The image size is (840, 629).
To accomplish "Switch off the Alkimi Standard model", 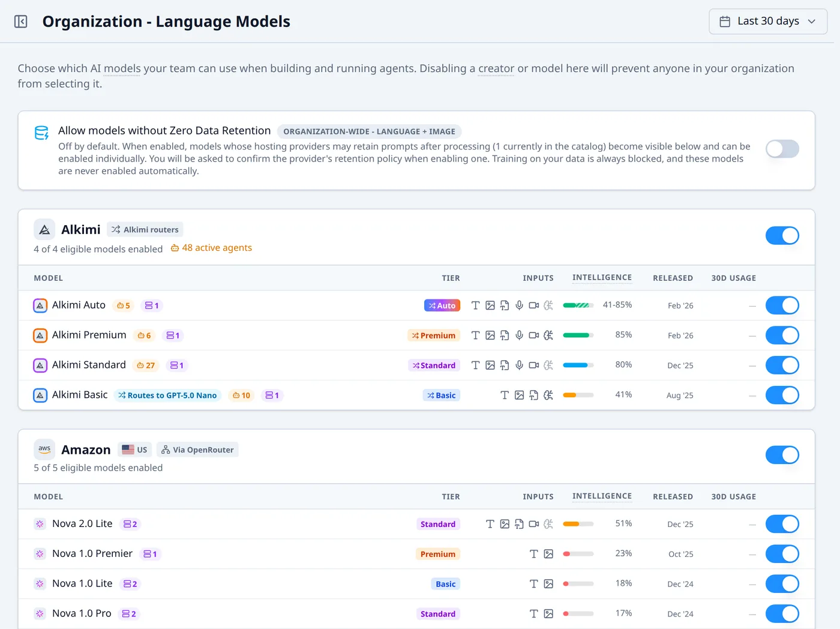I will tap(782, 366).
